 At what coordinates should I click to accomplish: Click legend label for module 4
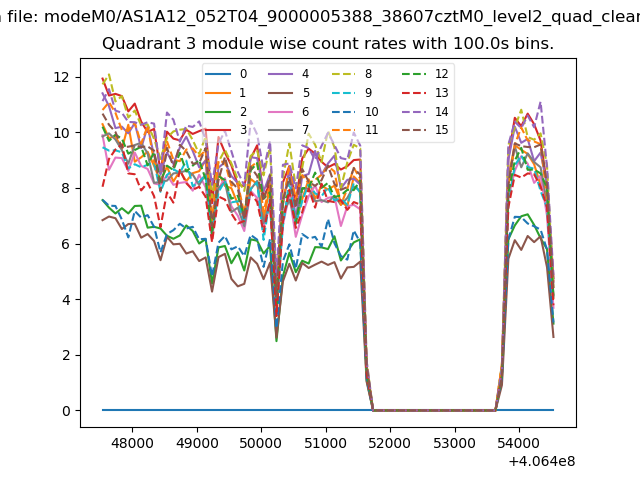click(x=305, y=74)
